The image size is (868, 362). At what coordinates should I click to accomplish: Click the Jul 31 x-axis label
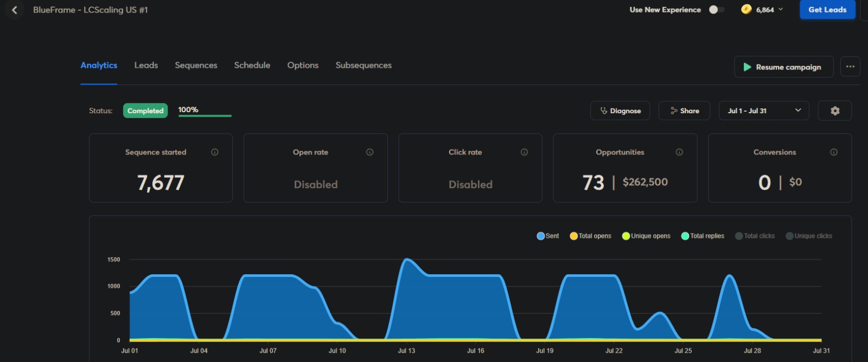coord(821,351)
